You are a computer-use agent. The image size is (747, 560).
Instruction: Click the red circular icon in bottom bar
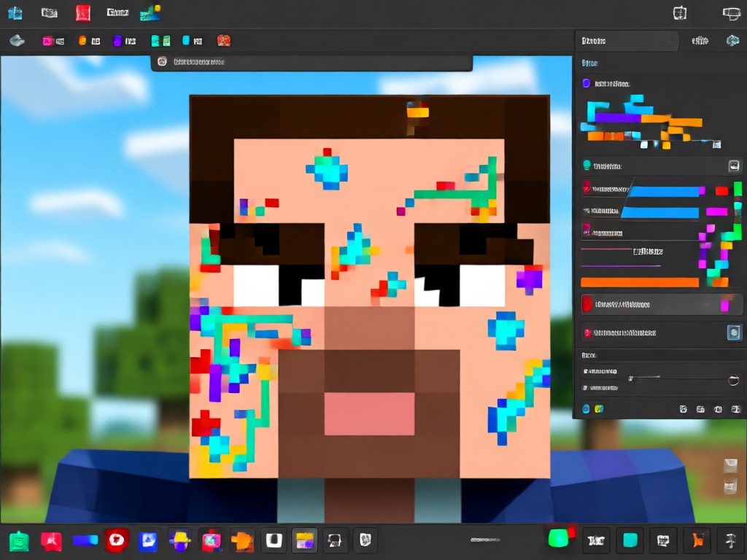pos(117,540)
